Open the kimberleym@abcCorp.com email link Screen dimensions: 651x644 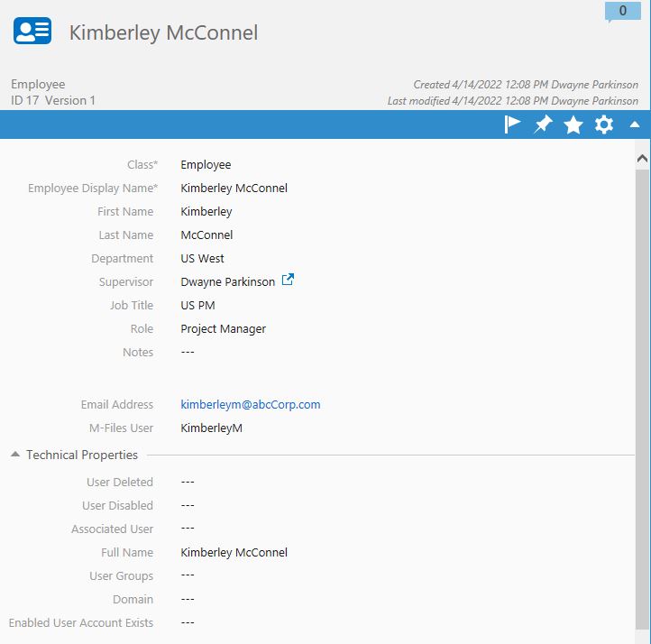click(x=250, y=405)
